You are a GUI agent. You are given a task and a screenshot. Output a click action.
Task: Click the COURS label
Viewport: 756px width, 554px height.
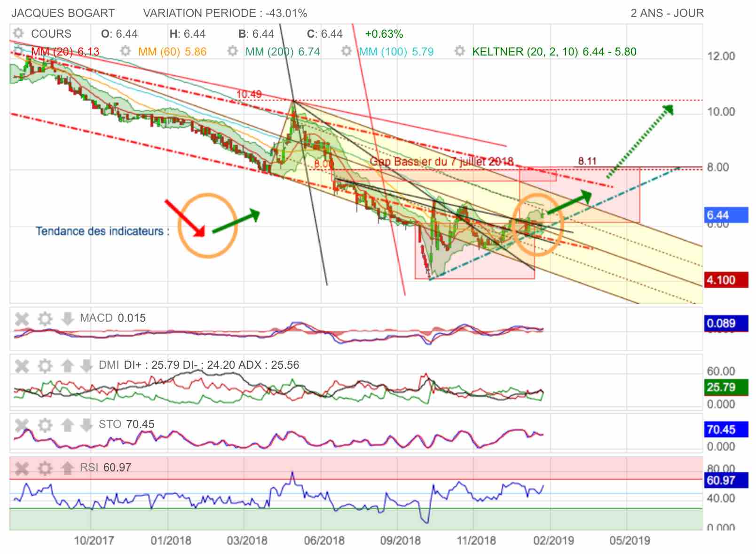click(51, 34)
